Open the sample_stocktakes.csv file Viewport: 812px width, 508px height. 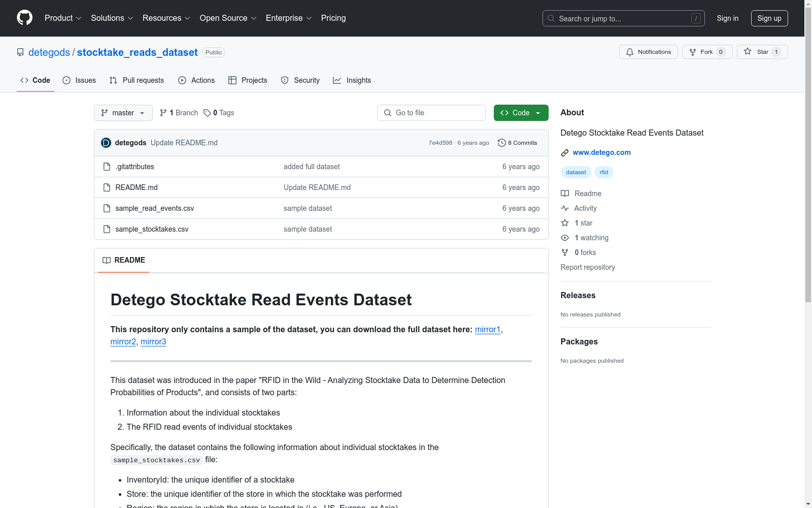[x=152, y=229]
